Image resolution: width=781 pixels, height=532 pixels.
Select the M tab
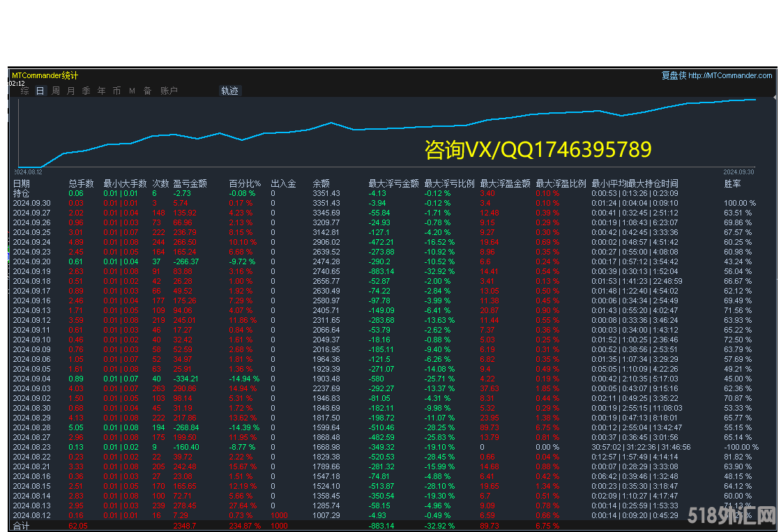click(x=132, y=91)
